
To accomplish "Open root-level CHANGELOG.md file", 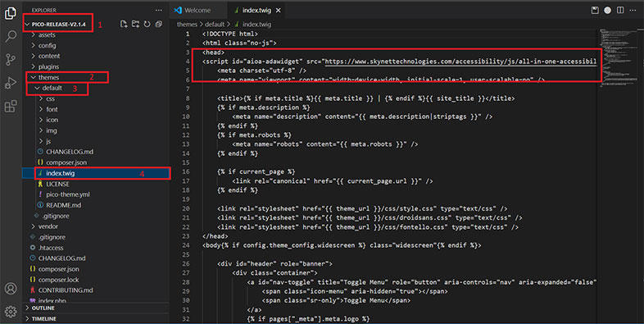I will tap(61, 258).
